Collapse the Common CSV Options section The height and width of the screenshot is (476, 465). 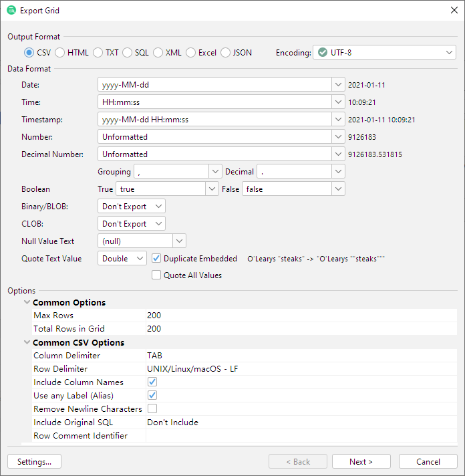coord(27,342)
